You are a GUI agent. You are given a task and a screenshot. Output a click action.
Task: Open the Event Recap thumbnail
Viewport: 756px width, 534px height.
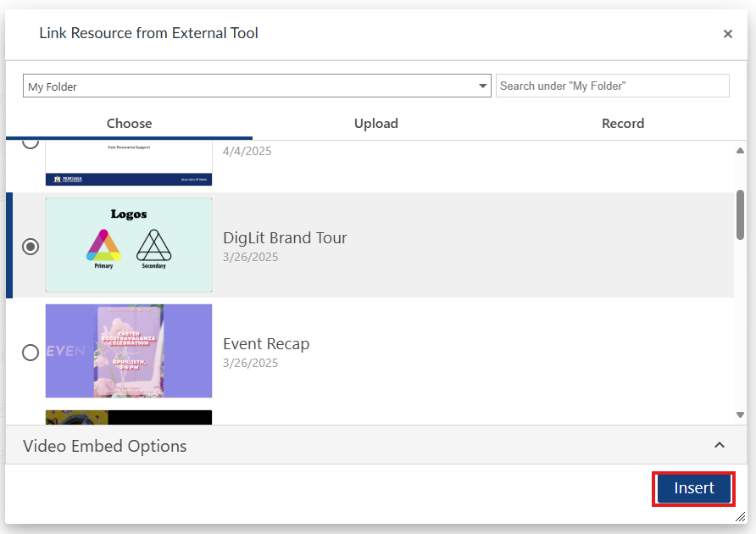(x=129, y=351)
